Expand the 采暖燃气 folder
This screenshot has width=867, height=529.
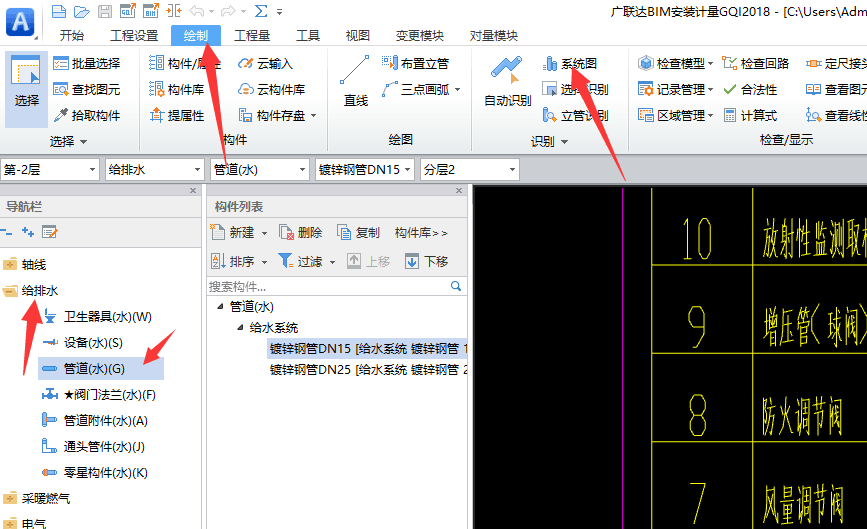coord(10,499)
